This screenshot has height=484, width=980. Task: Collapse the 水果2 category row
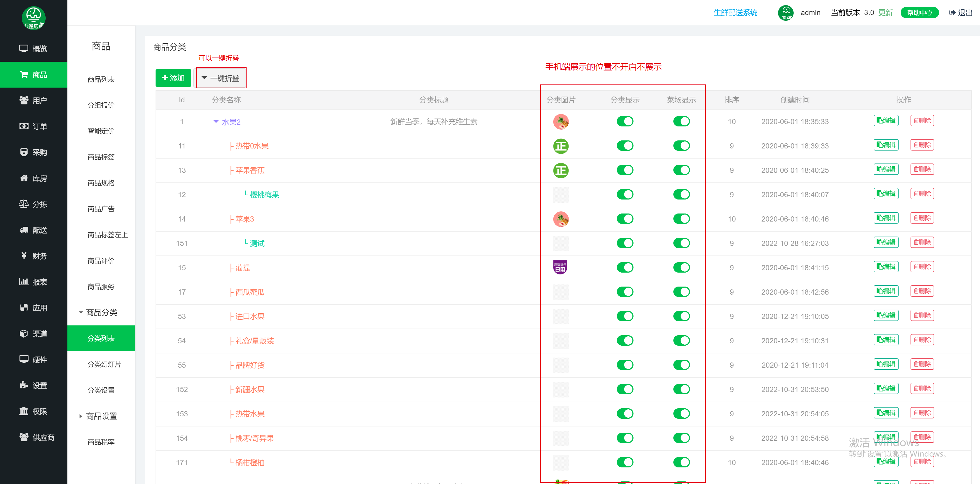(216, 122)
